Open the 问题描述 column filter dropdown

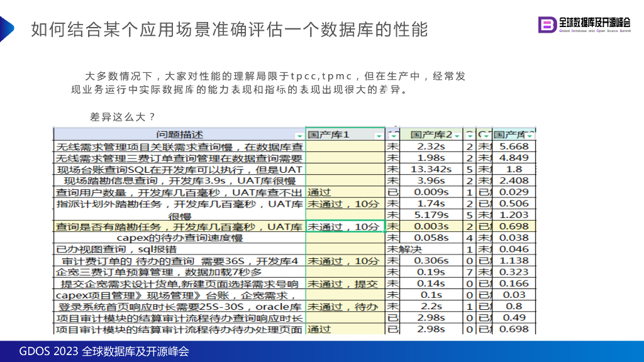[299, 136]
